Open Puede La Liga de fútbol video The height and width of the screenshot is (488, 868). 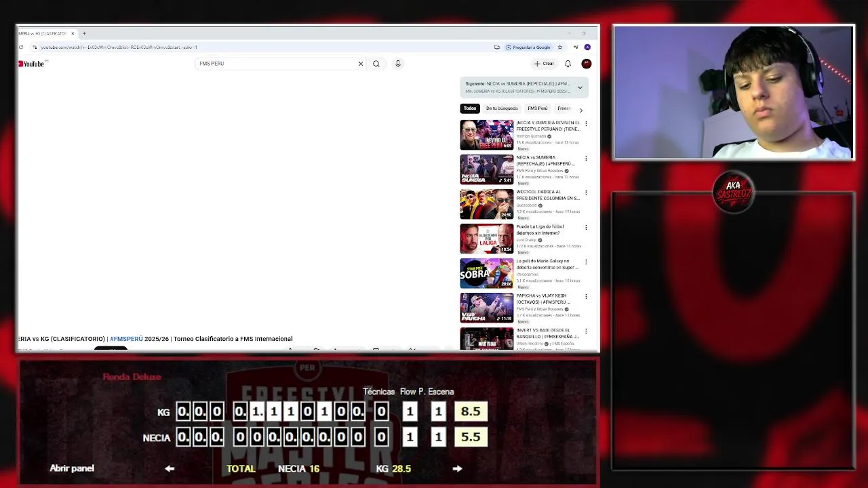pos(540,230)
